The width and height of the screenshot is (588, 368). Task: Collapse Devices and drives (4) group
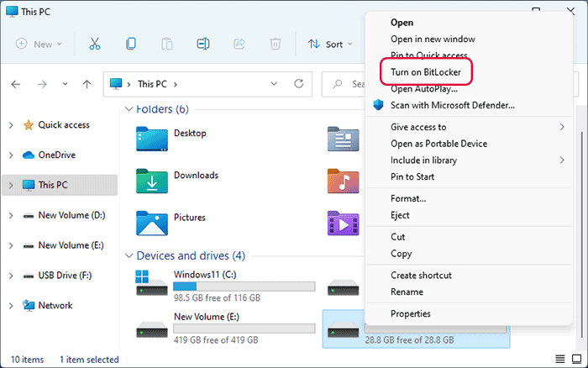coord(129,256)
